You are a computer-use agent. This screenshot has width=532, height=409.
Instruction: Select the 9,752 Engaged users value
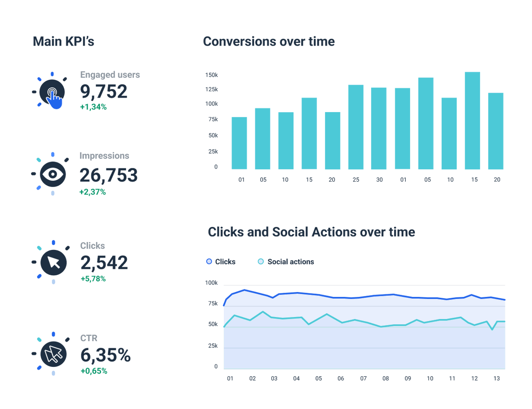[103, 91]
